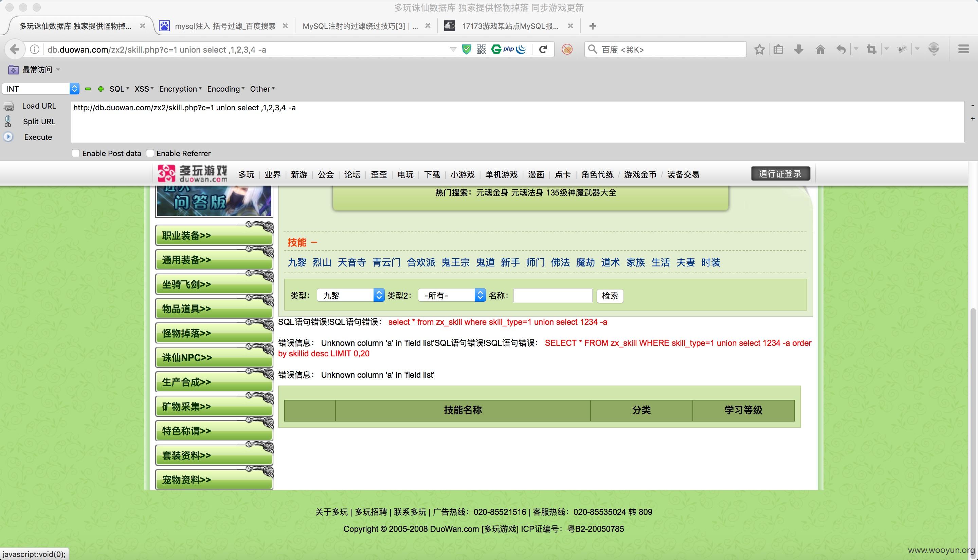Click the green G extension icon
The image size is (978, 560).
496,49
